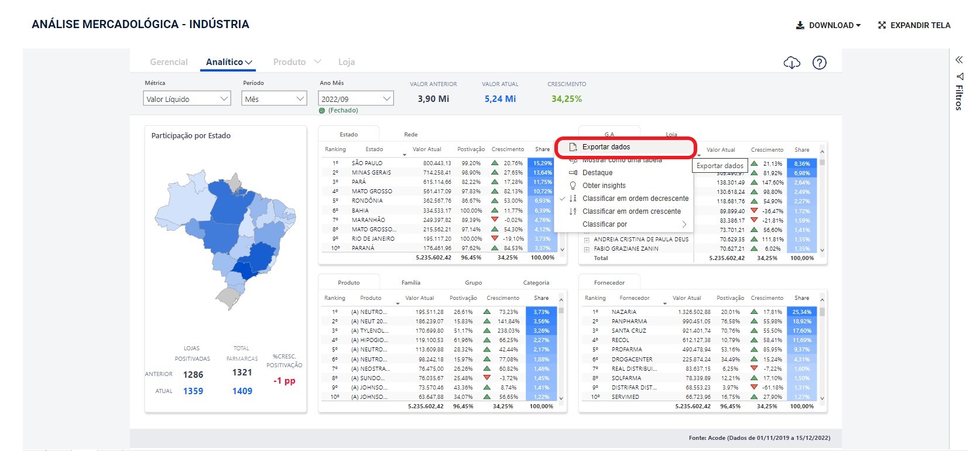The image size is (980, 451).
Task: Switch to the Gerencial tab
Action: pos(169,62)
